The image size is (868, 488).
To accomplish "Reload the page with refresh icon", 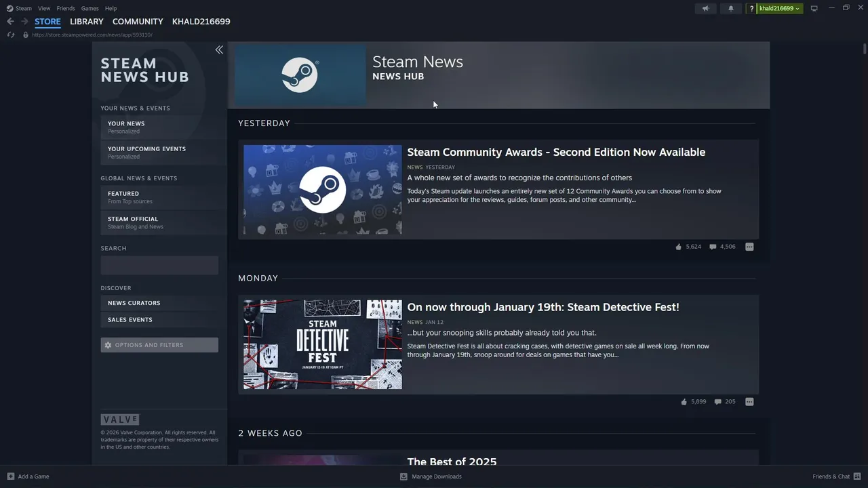I will pos(10,35).
